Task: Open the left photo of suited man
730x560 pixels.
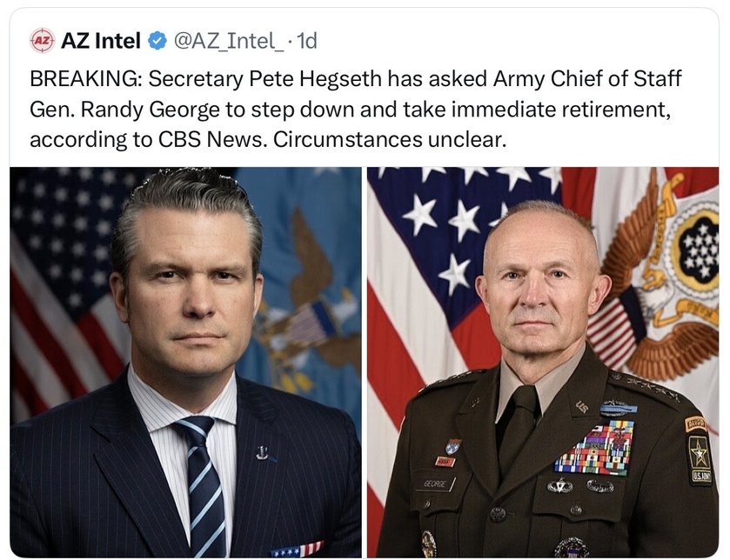Action: 185,362
